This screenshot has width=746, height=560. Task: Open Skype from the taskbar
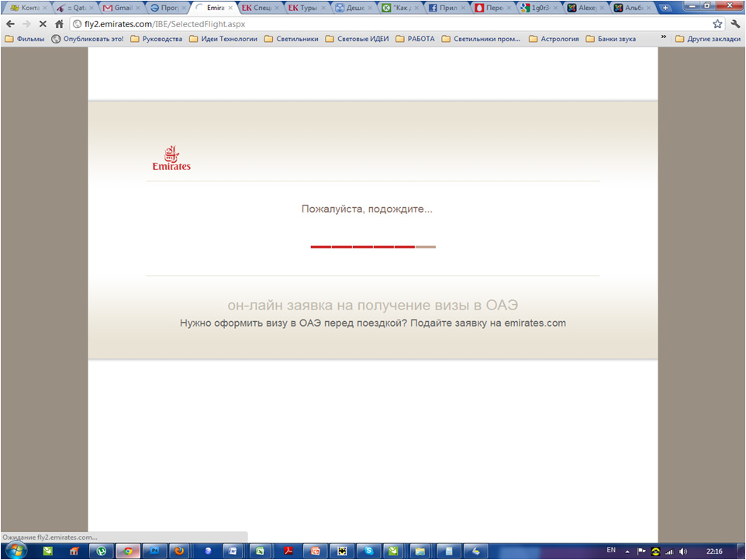[x=368, y=551]
